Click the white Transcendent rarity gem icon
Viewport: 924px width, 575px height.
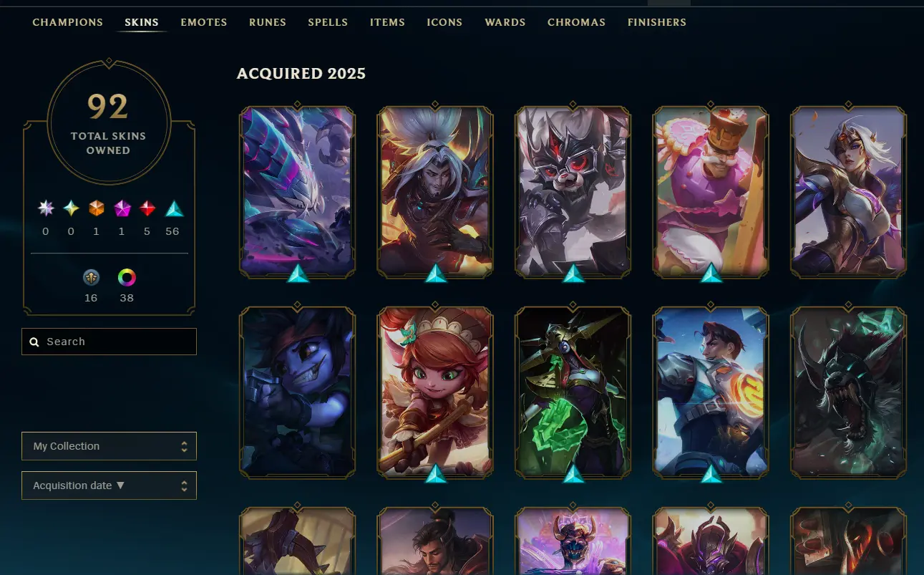pyautogui.click(x=46, y=208)
